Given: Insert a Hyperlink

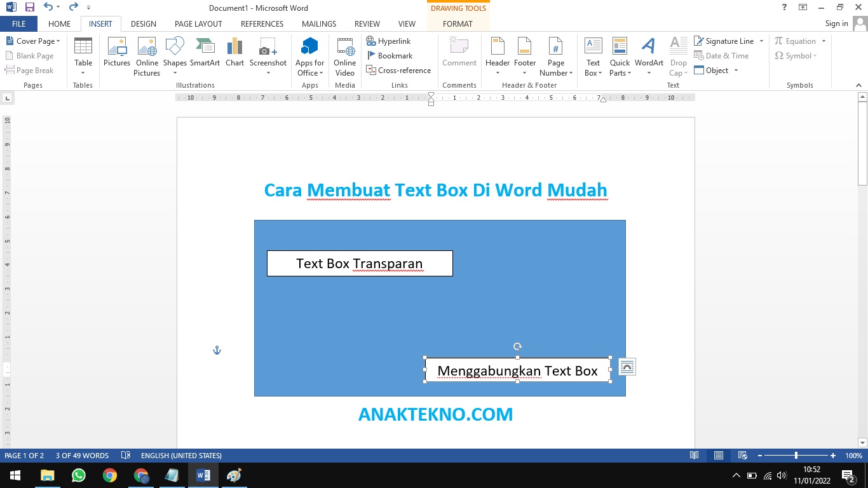Looking at the screenshot, I should click(389, 41).
